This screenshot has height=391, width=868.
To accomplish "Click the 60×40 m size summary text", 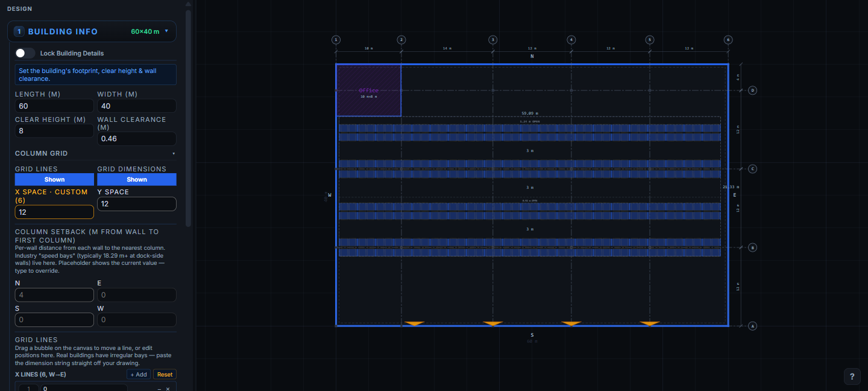I will 145,31.
